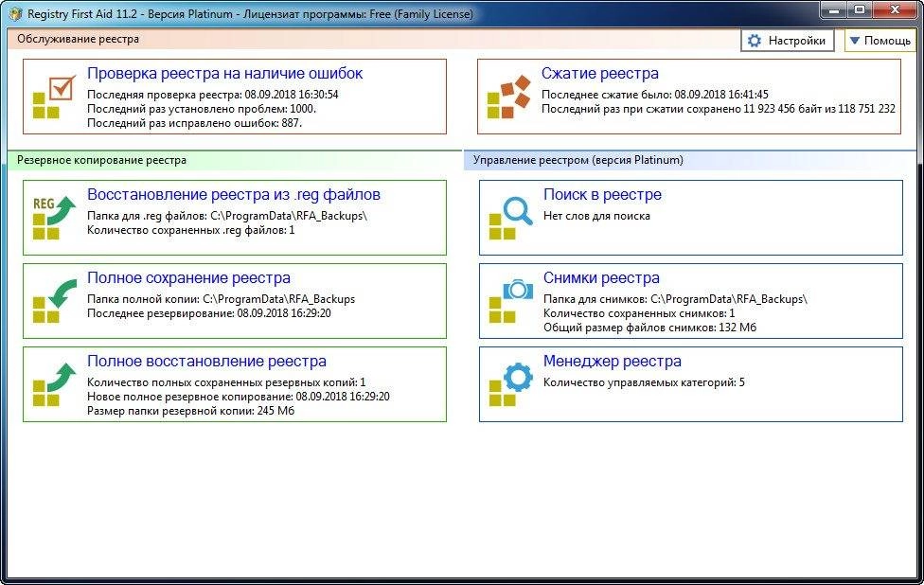The width and height of the screenshot is (924, 585).
Task: Click text 'Общий размер файлов снимков: 132 Мб'
Action: [650, 328]
